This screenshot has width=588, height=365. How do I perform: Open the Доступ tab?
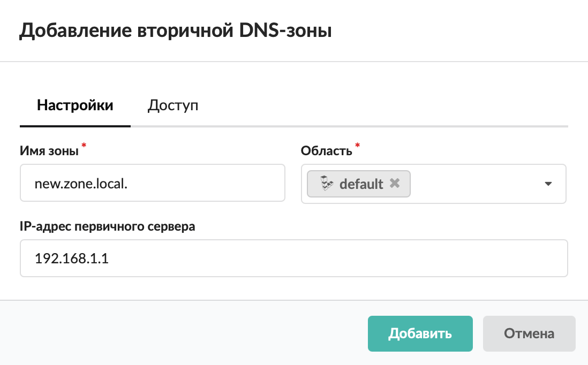tap(172, 105)
